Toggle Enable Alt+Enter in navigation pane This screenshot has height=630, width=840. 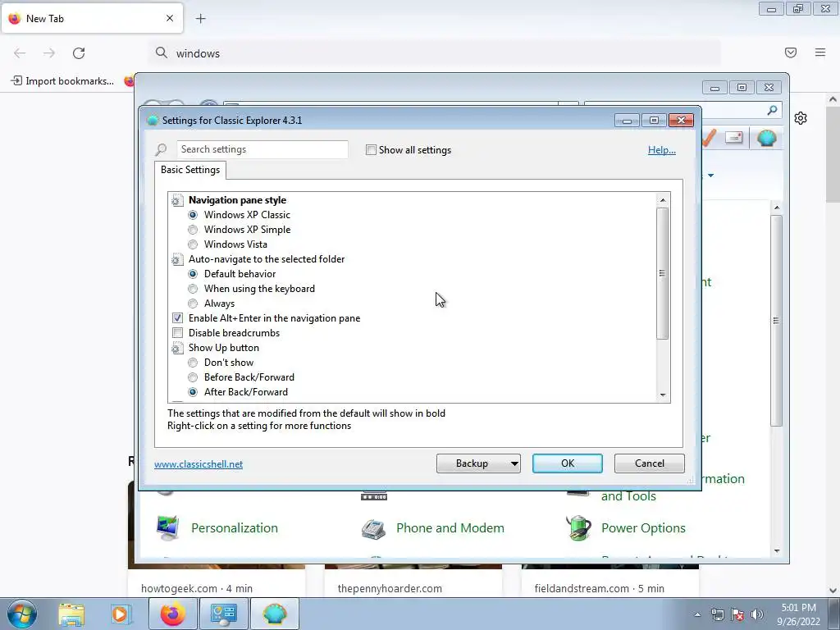point(177,318)
